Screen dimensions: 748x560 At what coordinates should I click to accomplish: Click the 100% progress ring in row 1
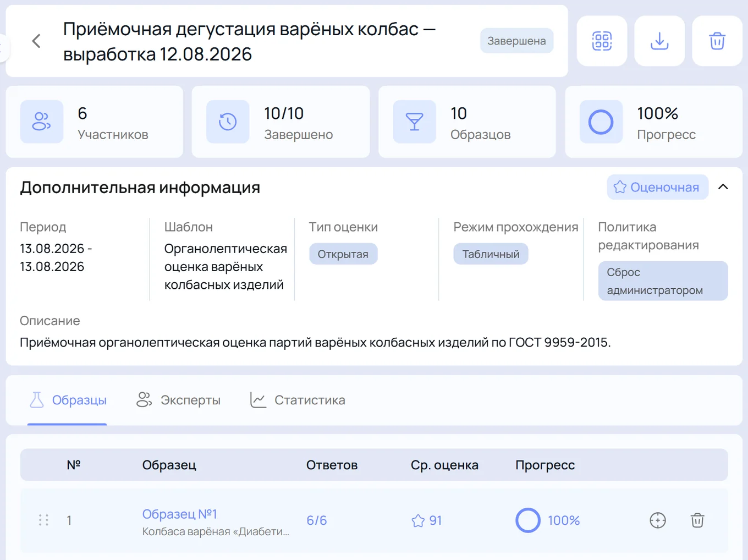tap(527, 520)
